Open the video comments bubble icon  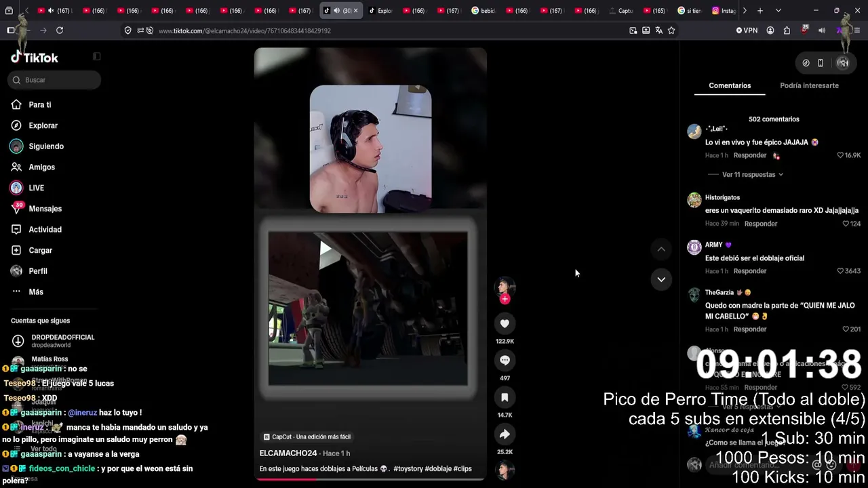pyautogui.click(x=505, y=361)
